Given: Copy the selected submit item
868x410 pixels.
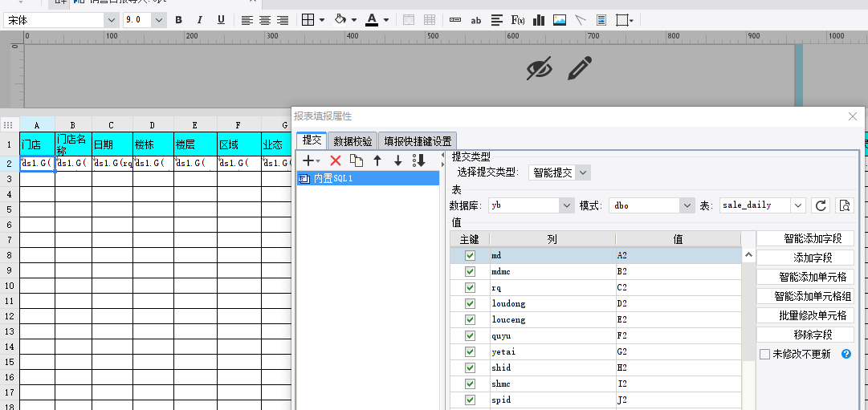Looking at the screenshot, I should [x=357, y=161].
